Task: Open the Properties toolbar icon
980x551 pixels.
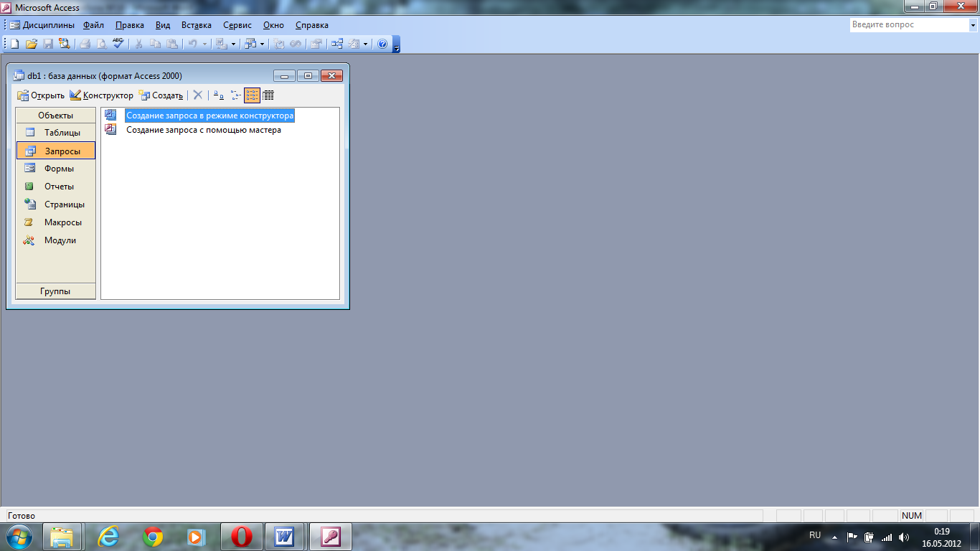Action: pyautogui.click(x=315, y=44)
